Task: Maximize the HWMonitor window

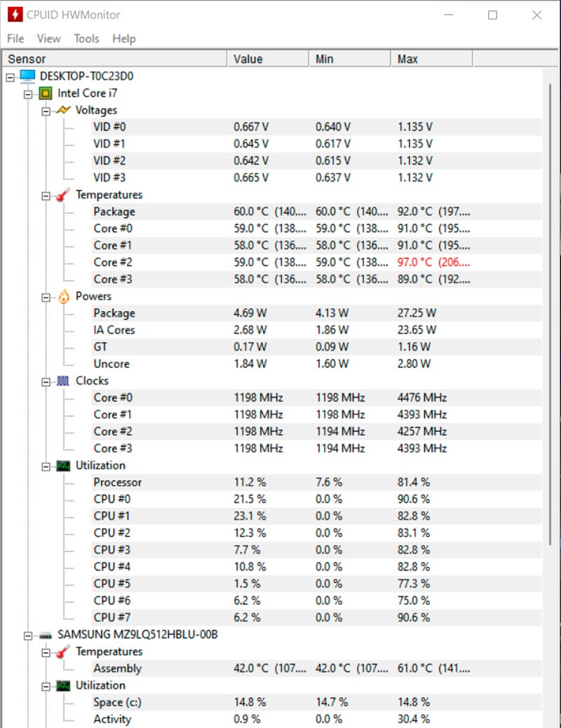Action: (493, 15)
